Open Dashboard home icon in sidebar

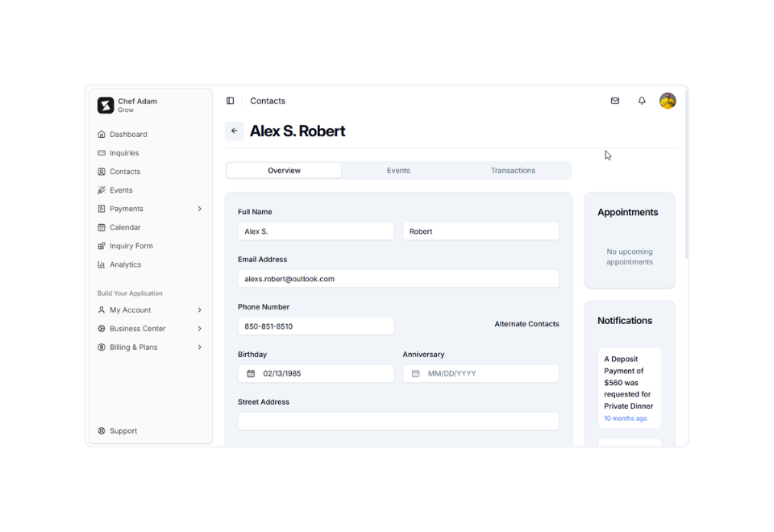click(102, 135)
